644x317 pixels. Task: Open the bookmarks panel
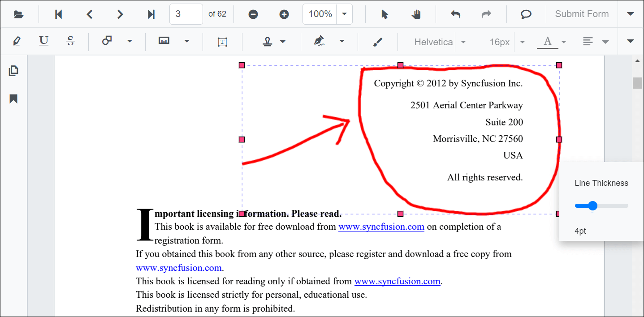(x=13, y=99)
